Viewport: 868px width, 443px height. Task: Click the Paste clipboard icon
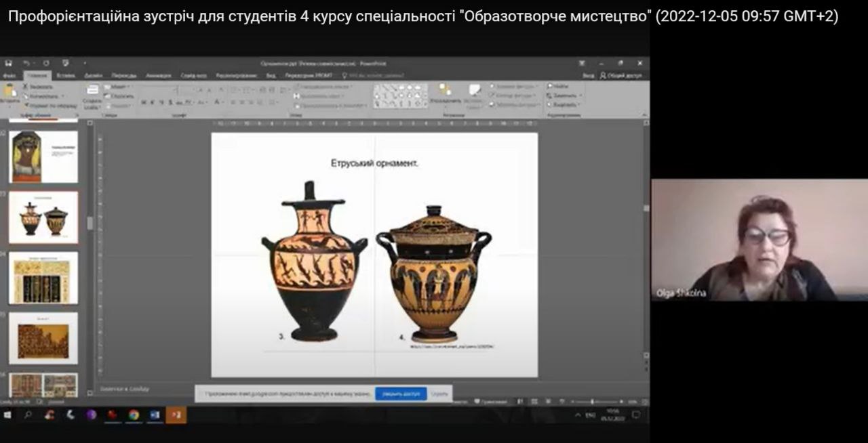click(9, 92)
